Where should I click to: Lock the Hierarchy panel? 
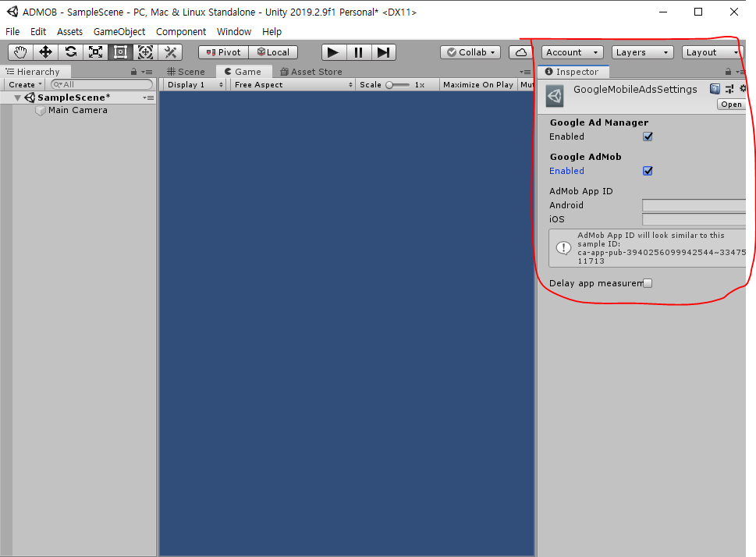coord(133,71)
